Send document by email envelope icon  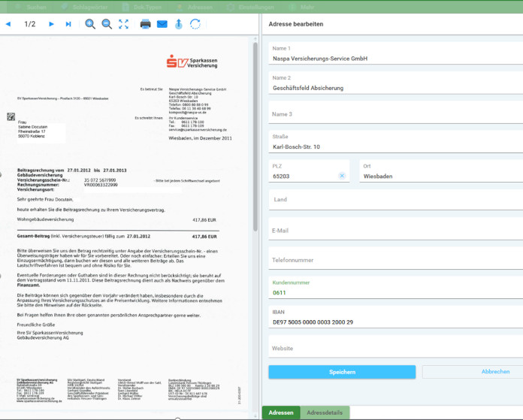tap(162, 24)
